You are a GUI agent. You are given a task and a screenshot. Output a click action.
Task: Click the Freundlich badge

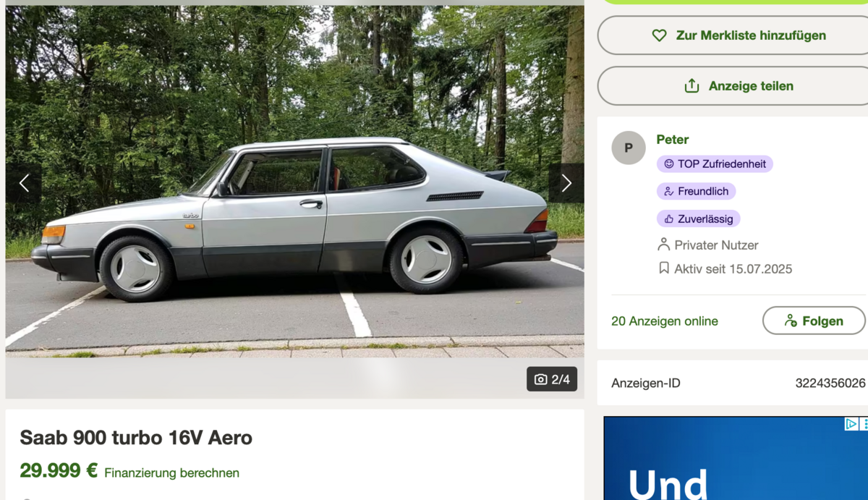pos(696,192)
